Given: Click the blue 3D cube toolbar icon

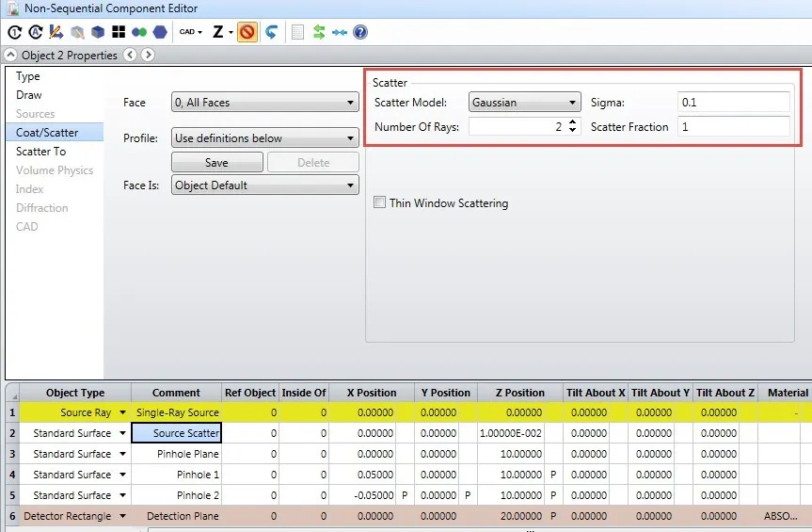Looking at the screenshot, I should pyautogui.click(x=98, y=32).
